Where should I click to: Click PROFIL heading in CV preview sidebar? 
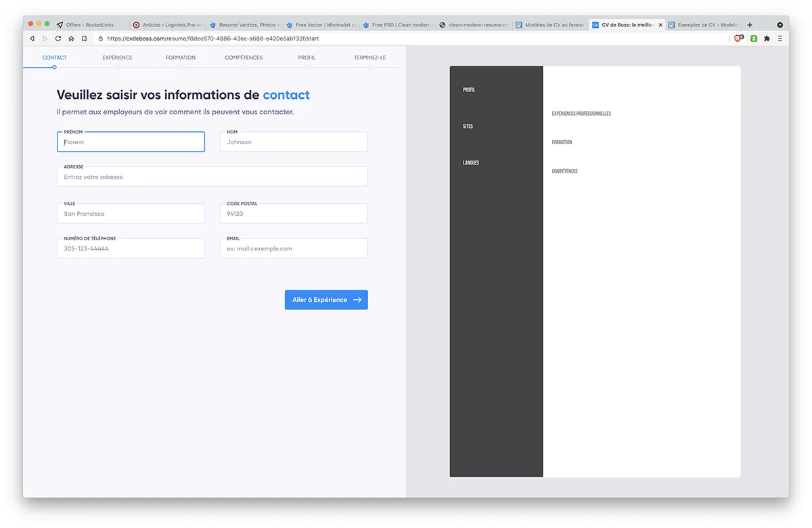coord(469,90)
